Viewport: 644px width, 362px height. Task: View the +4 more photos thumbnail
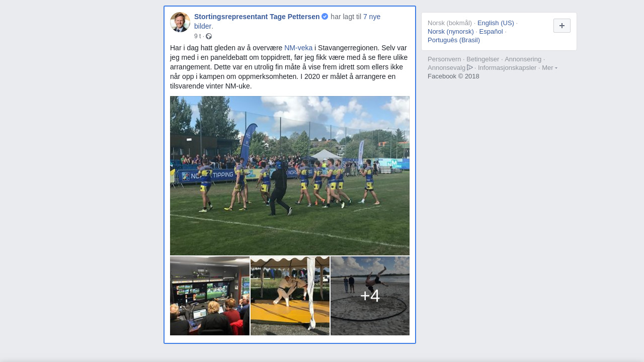370,296
